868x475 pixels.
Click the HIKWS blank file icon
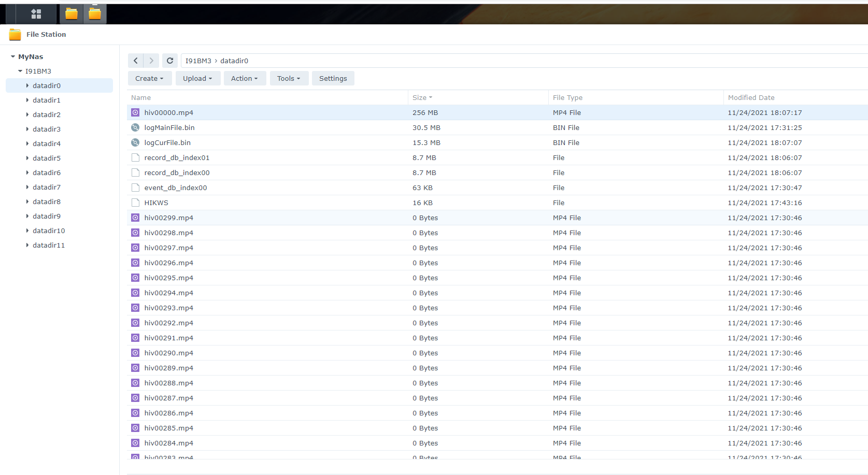tap(135, 203)
